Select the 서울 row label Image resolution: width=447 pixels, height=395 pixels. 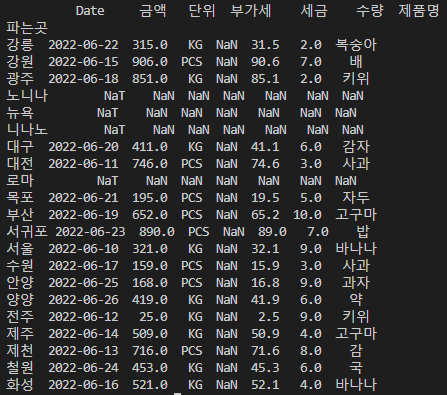20,249
